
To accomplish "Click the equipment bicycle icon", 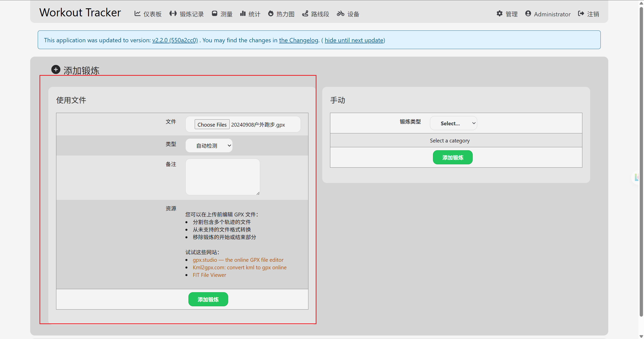I will click(x=341, y=14).
